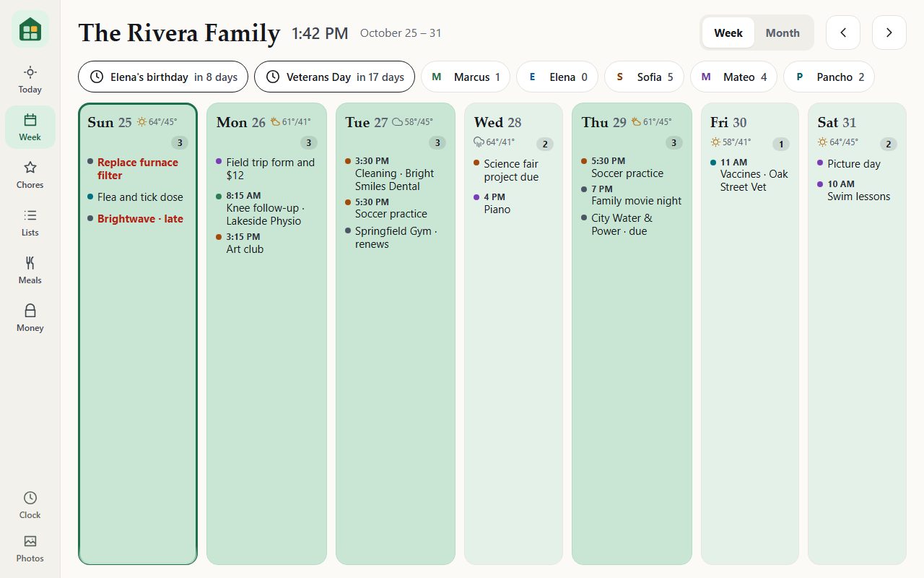Toggle Pancho family member filter

tap(829, 77)
